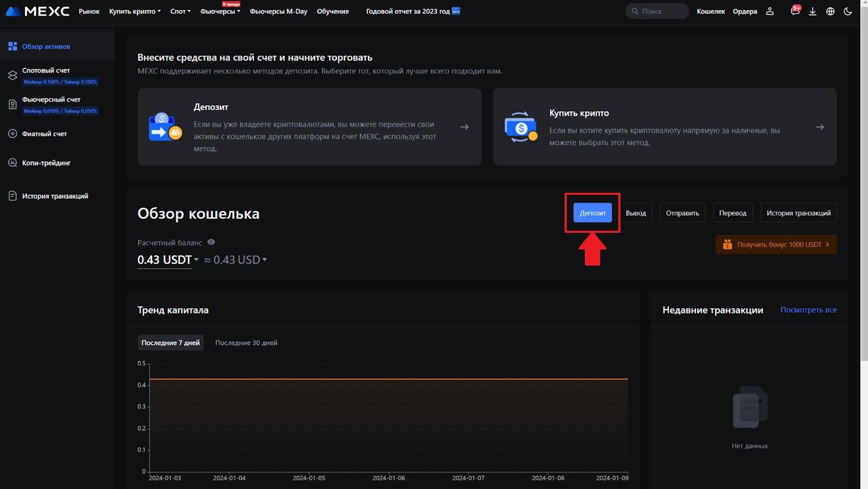This screenshot has width=868, height=489.
Task: Open the user profile icon
Action: click(x=769, y=11)
